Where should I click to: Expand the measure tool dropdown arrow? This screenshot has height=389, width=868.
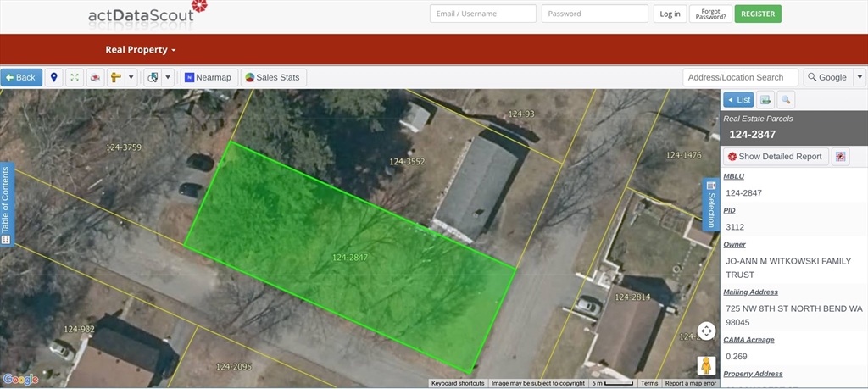click(x=131, y=77)
